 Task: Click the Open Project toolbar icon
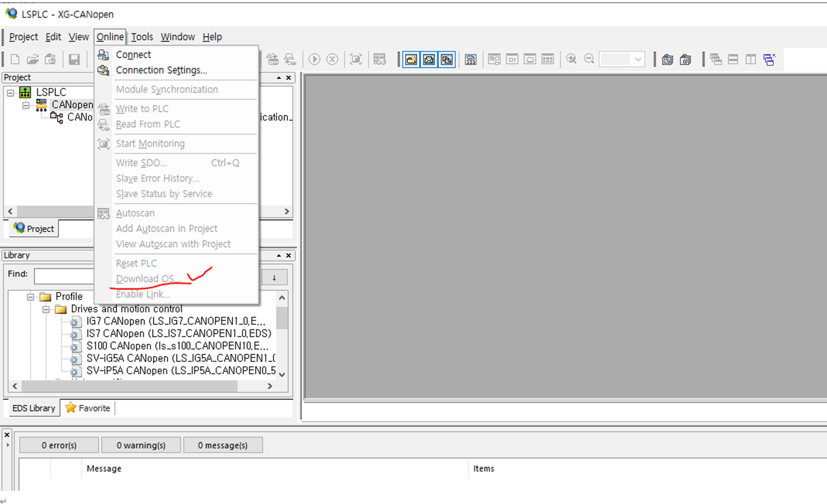33,59
